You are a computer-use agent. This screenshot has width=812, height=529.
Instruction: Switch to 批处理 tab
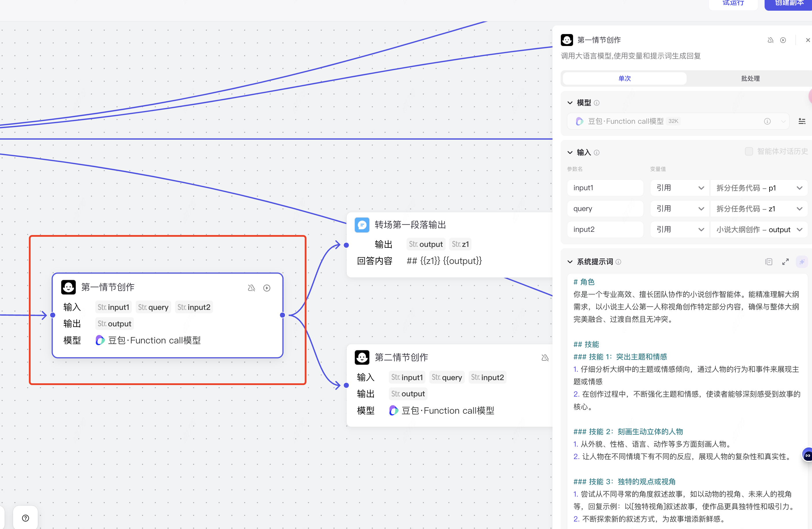750,79
